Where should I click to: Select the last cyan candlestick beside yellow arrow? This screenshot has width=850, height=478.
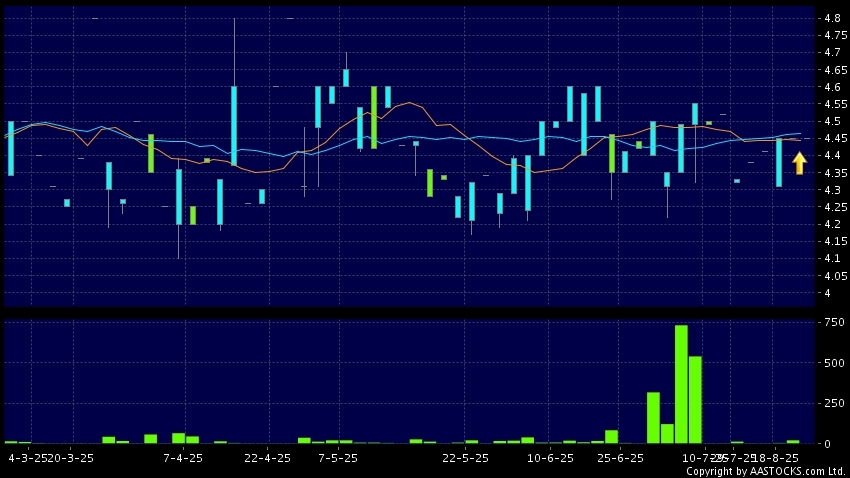779,163
